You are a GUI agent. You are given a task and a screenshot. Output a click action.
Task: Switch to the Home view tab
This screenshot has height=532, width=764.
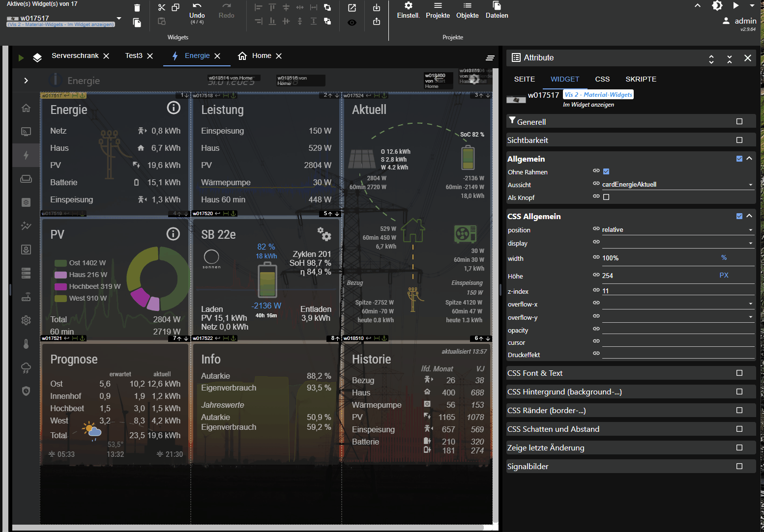[261, 56]
